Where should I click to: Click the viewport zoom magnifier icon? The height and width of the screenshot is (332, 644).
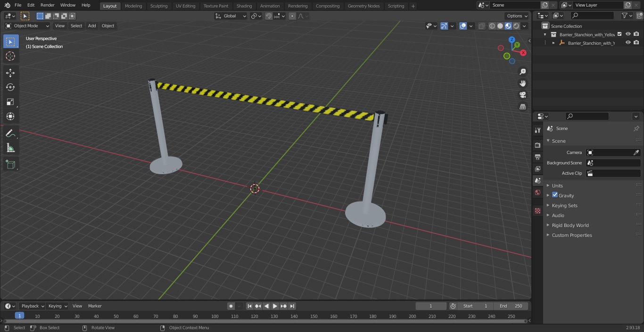tap(522, 72)
